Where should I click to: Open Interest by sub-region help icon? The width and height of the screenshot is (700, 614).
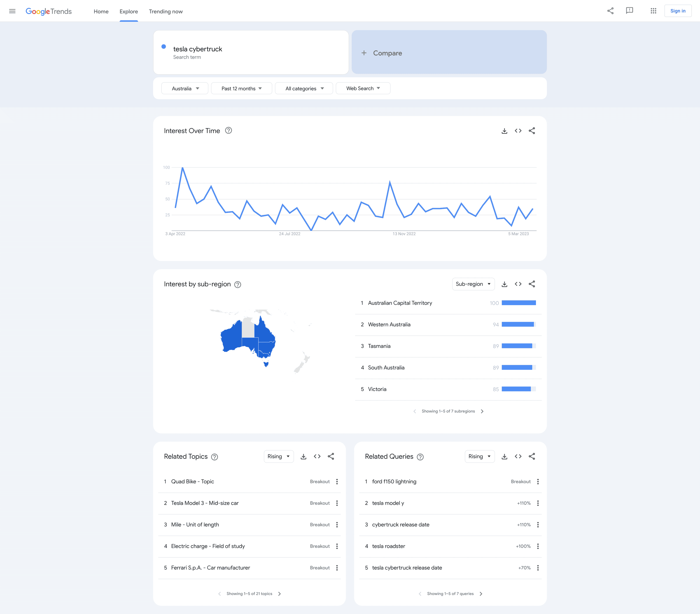tap(238, 284)
